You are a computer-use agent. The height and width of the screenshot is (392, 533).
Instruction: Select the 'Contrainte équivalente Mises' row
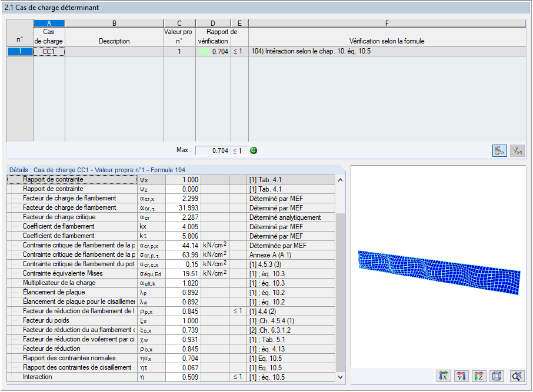(171, 273)
